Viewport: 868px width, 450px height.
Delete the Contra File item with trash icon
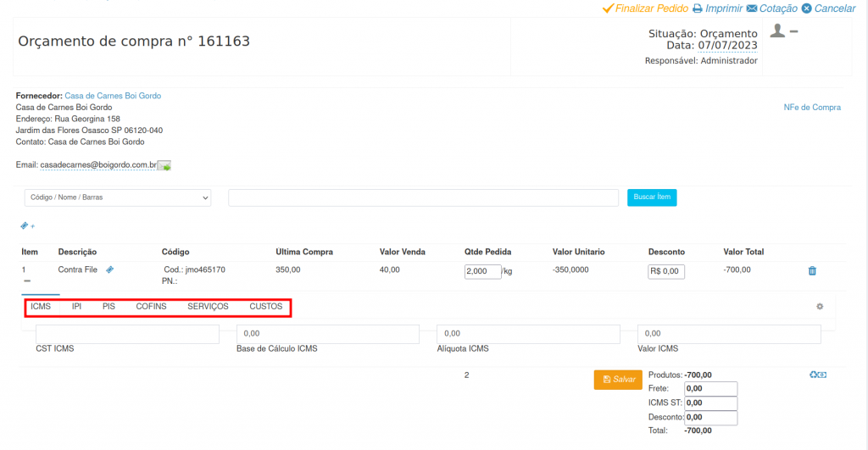coord(812,271)
